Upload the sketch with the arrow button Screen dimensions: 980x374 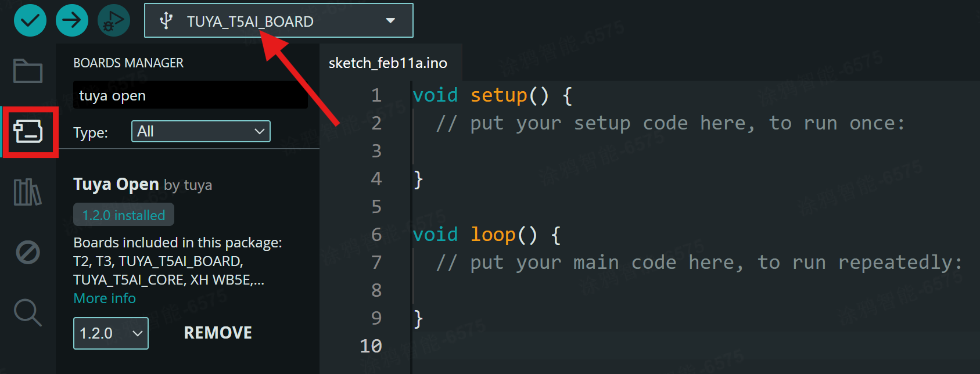tap(72, 21)
